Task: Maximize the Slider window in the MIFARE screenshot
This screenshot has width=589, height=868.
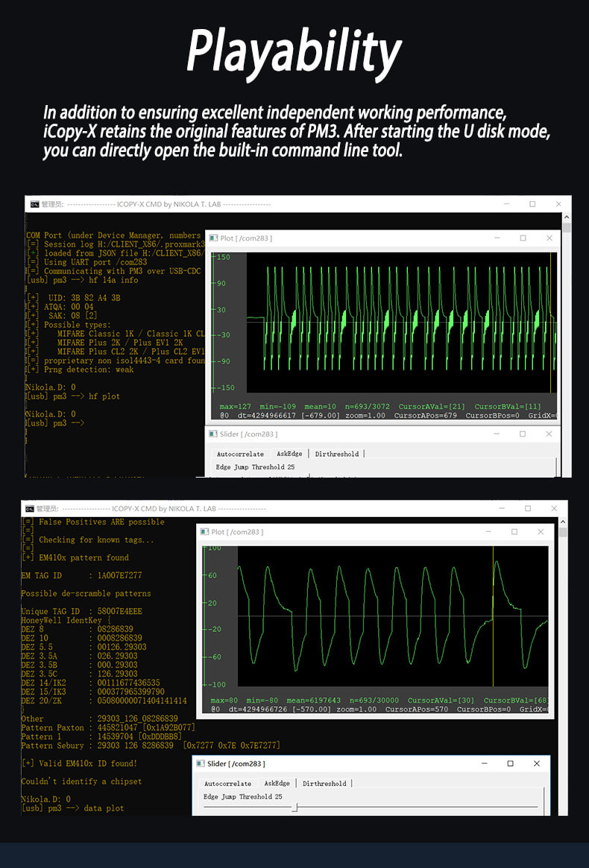Action: coord(523,434)
